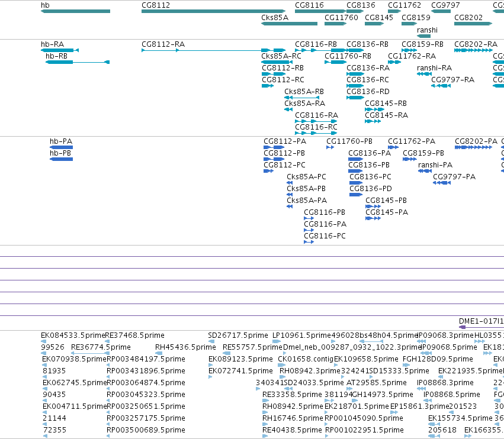Select the RH45436.5prime EST label
This screenshot has width=504, height=439.
185,347
